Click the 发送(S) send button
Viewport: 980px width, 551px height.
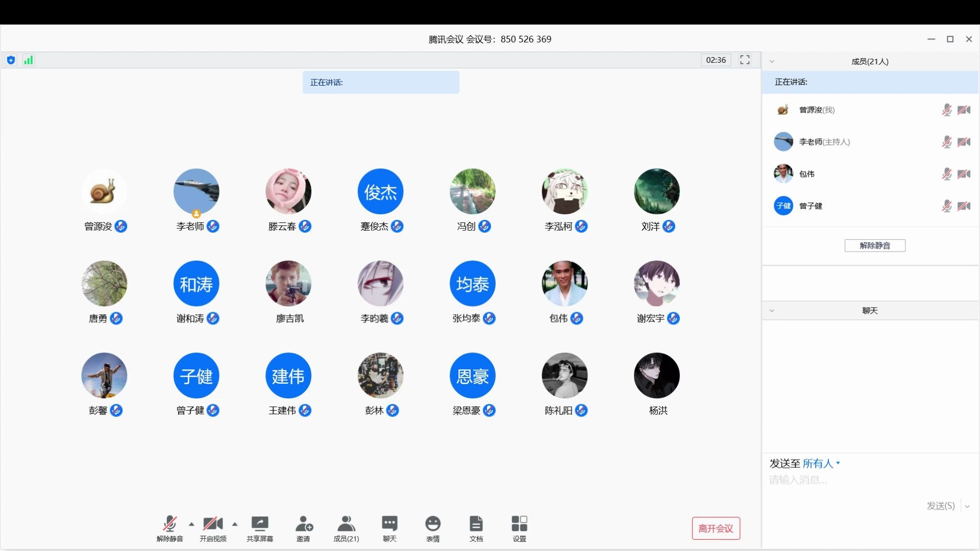[940, 506]
